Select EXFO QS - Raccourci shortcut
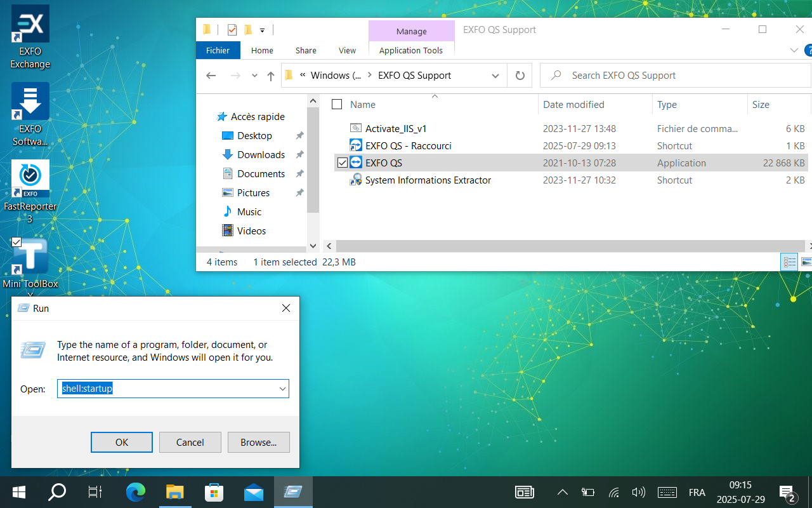 [409, 146]
